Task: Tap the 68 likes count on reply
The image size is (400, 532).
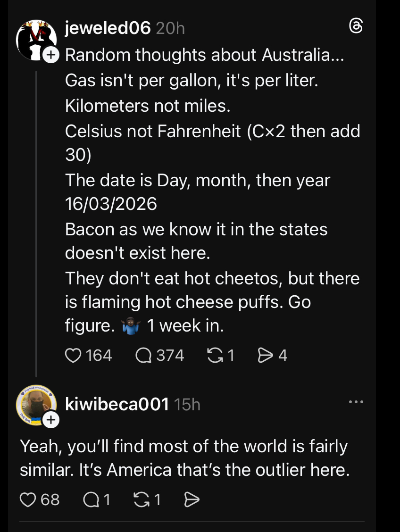Action: (50, 499)
